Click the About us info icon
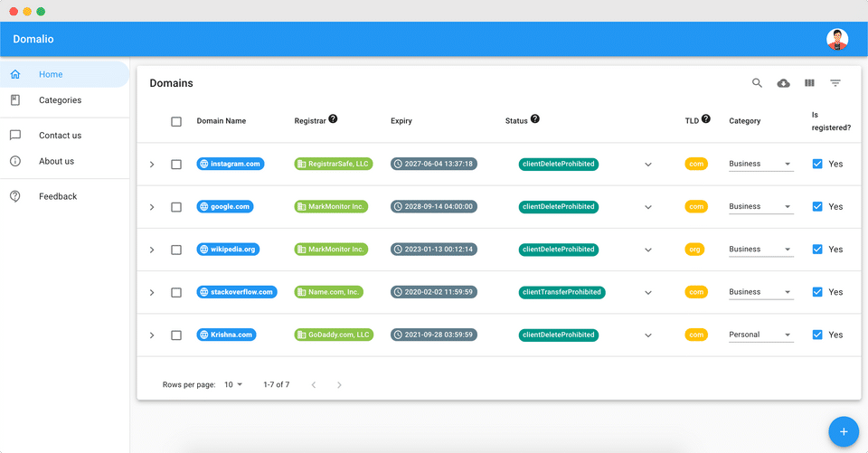This screenshot has height=453, width=868. tap(15, 161)
